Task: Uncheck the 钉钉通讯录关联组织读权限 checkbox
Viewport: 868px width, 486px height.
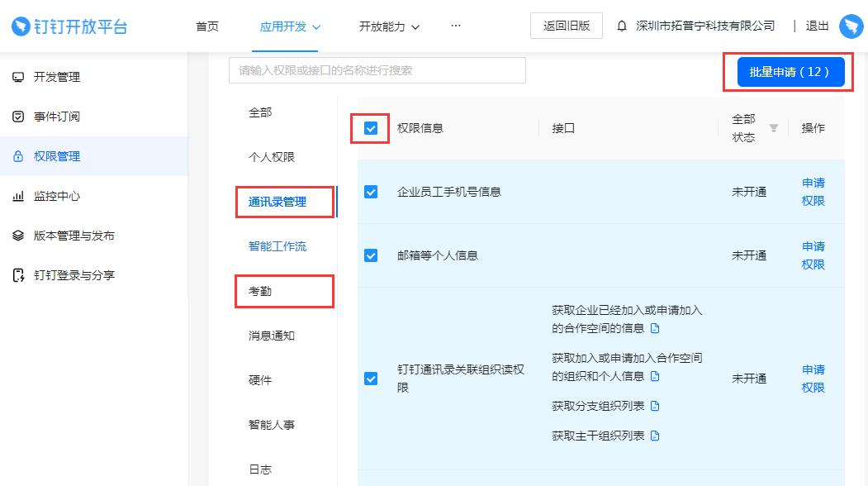Action: 371,379
